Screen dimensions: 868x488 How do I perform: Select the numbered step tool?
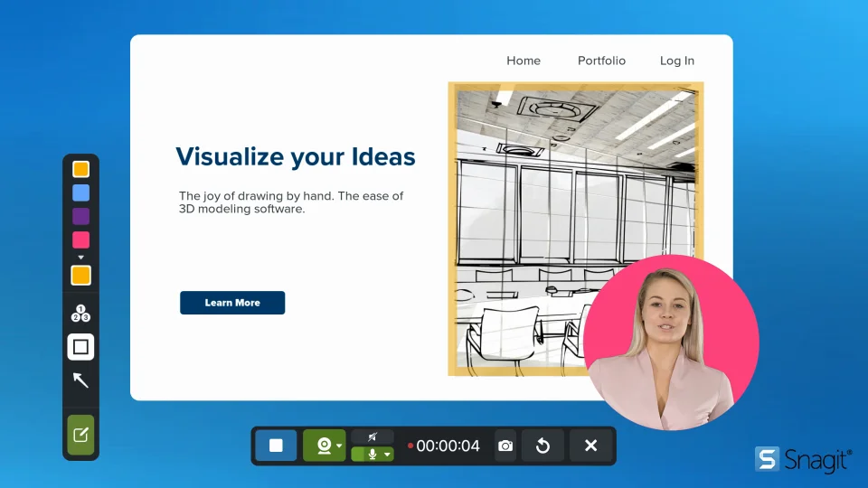click(80, 314)
